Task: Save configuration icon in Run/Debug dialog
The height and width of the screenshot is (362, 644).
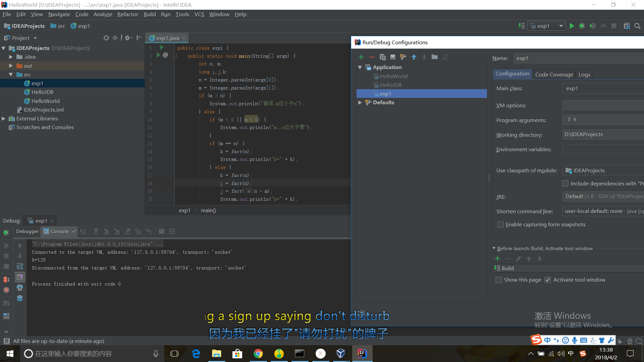Action: click(x=393, y=57)
